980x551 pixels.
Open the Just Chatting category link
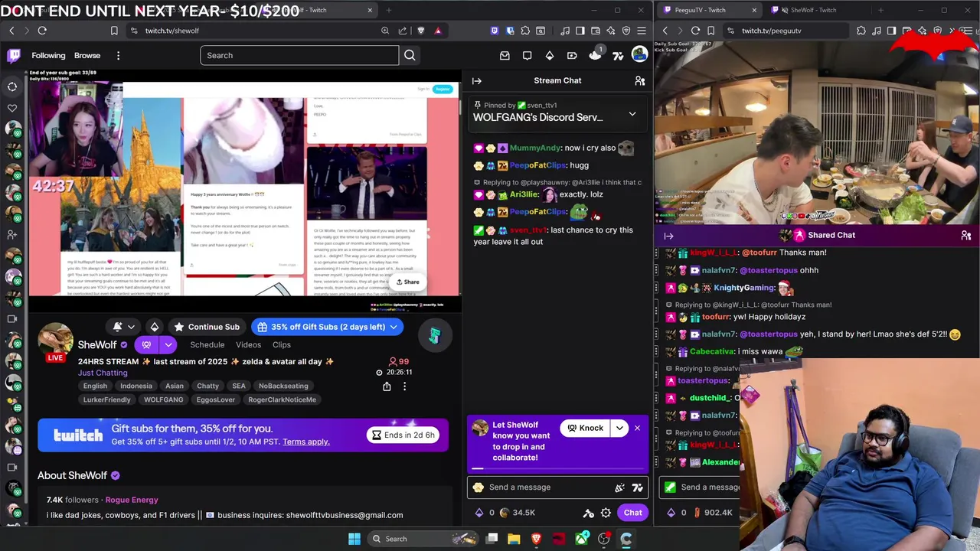click(x=103, y=373)
